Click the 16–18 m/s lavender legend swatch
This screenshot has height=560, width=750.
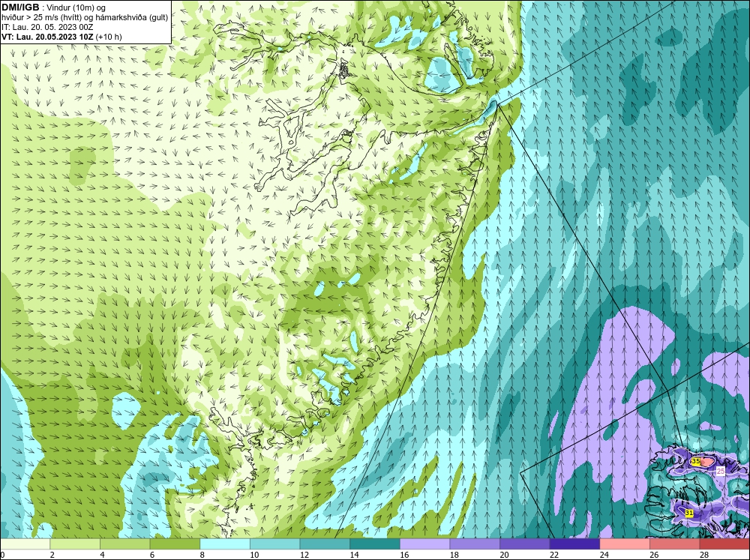point(424,544)
